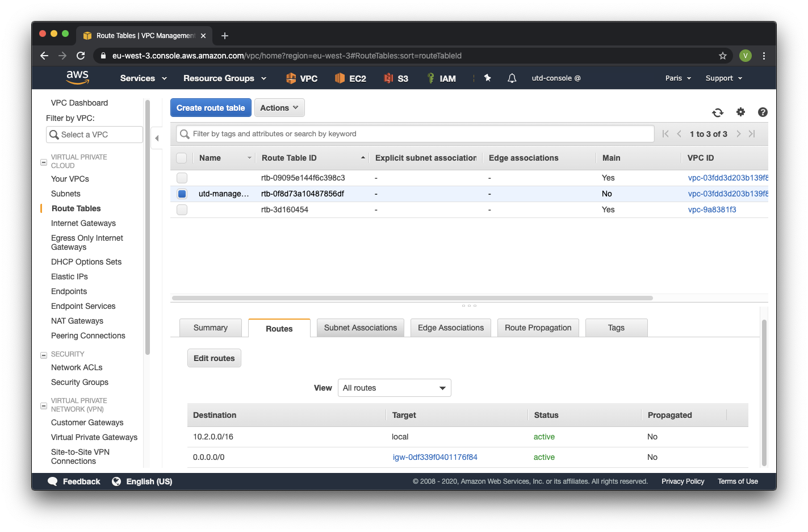Viewport: 808px width, 532px height.
Task: Go back in browser history
Action: tap(44, 56)
